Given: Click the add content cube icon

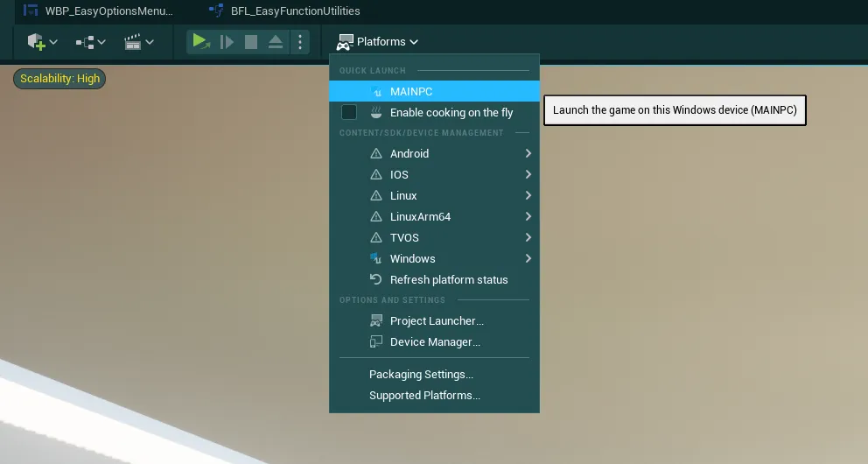Looking at the screenshot, I should (x=36, y=41).
